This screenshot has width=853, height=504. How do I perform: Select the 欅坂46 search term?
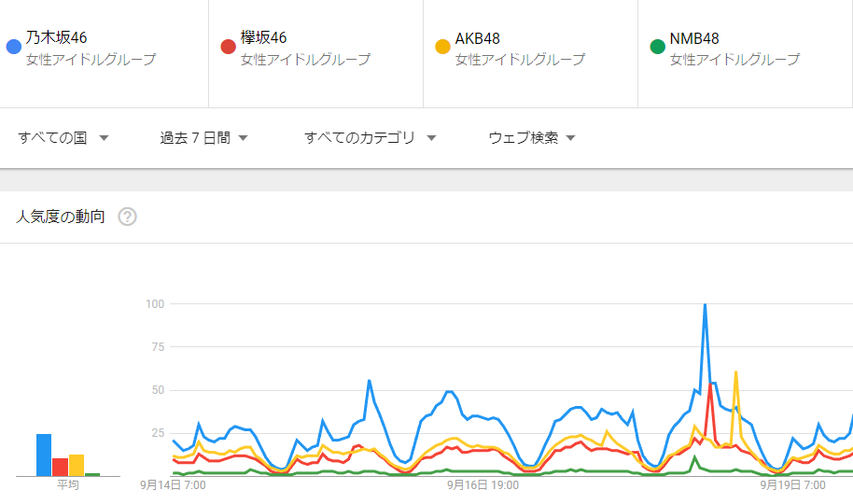pos(264,38)
